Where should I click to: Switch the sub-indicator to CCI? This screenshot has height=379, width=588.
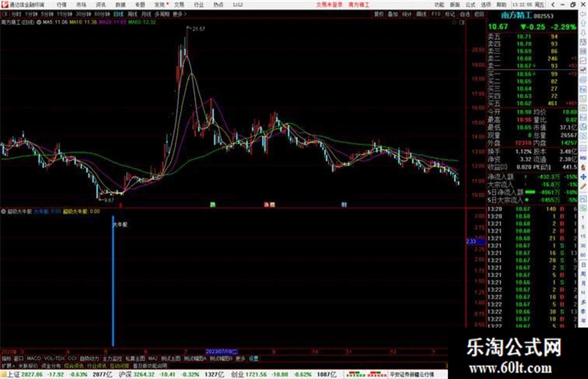[x=72, y=358]
